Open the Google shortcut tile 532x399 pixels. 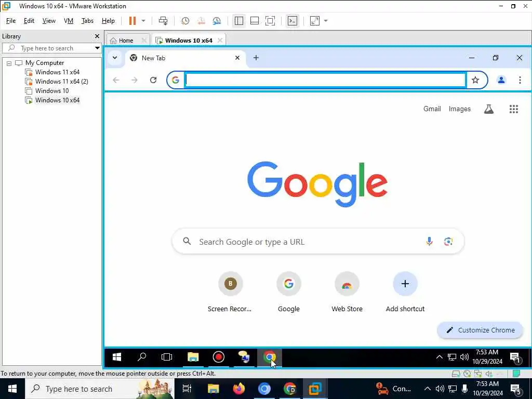pos(289,292)
